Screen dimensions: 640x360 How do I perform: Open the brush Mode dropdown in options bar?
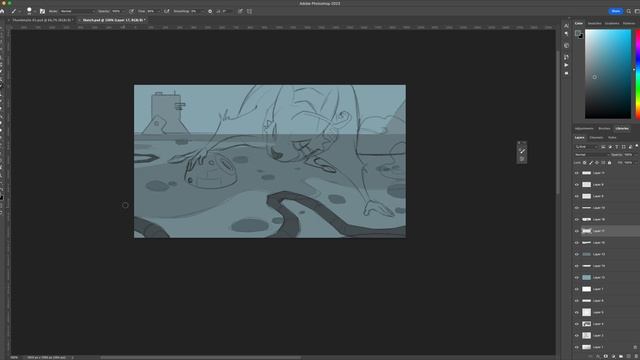pos(78,11)
